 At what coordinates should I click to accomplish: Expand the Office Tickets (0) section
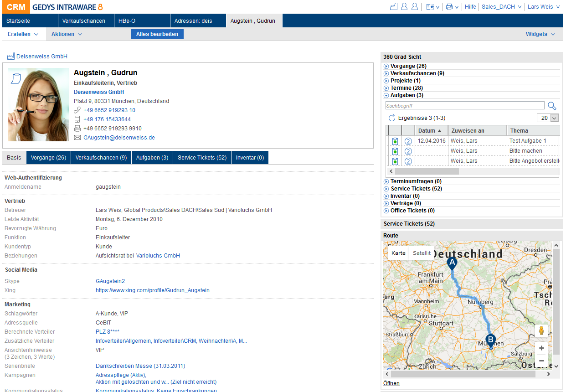[386, 211]
